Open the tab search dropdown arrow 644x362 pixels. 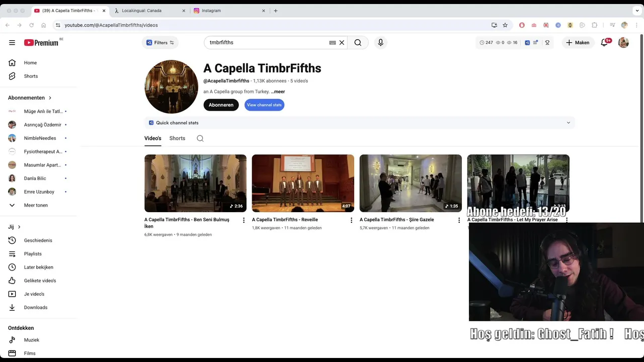tap(636, 11)
